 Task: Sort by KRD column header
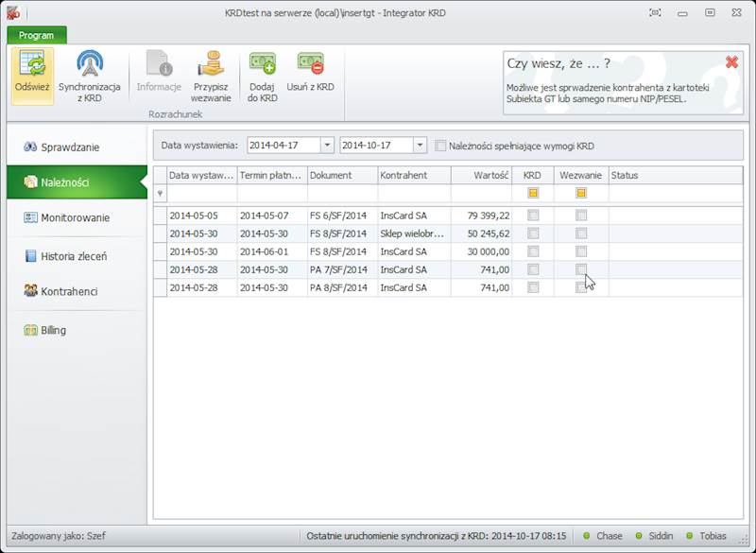tap(533, 176)
